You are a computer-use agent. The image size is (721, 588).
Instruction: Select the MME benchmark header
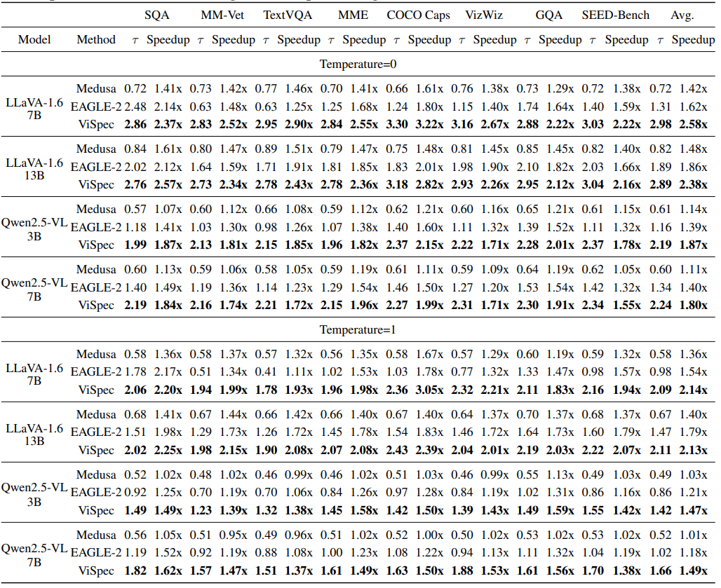click(x=352, y=15)
